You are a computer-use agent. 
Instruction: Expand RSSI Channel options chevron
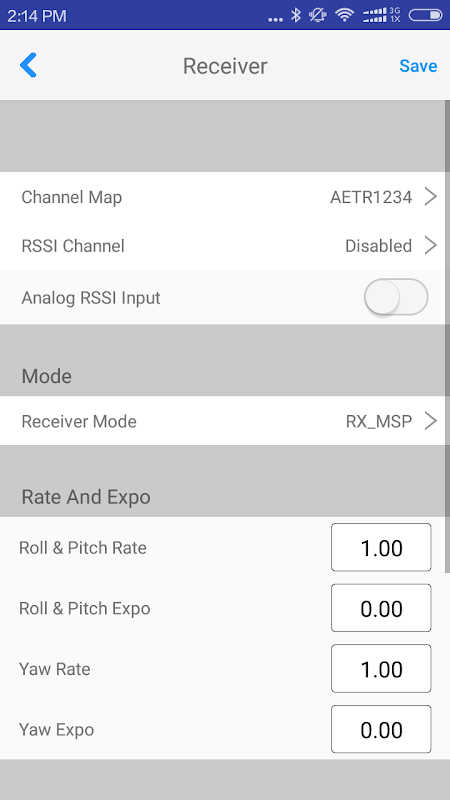[x=431, y=245]
